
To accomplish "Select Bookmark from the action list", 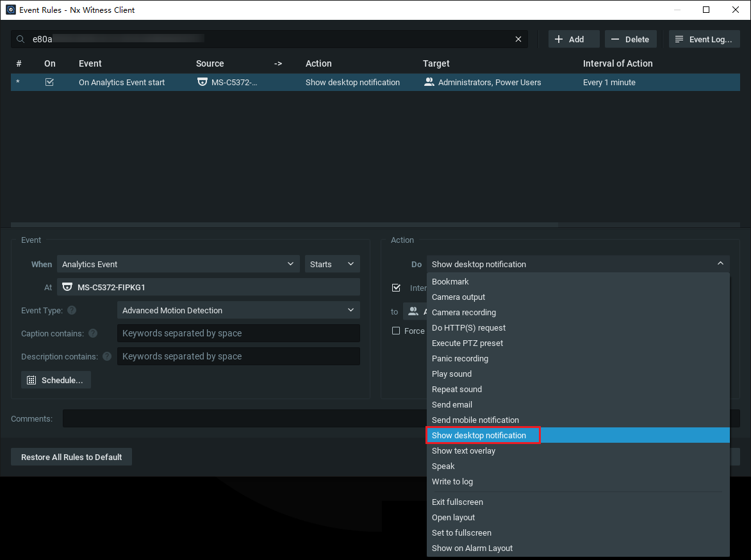I will 578,282.
